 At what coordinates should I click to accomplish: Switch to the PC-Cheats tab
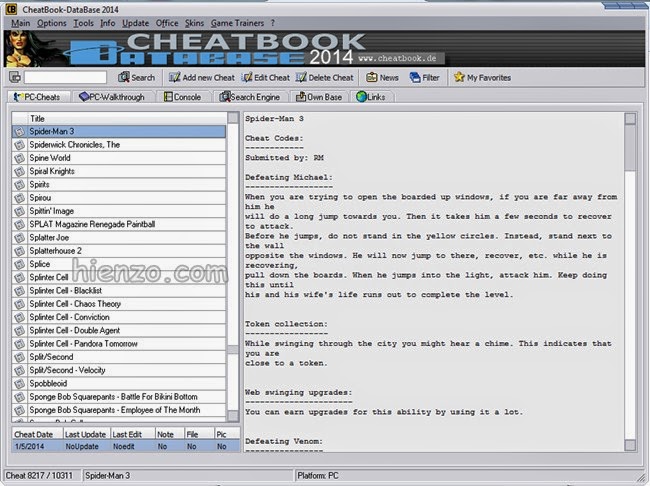38,97
